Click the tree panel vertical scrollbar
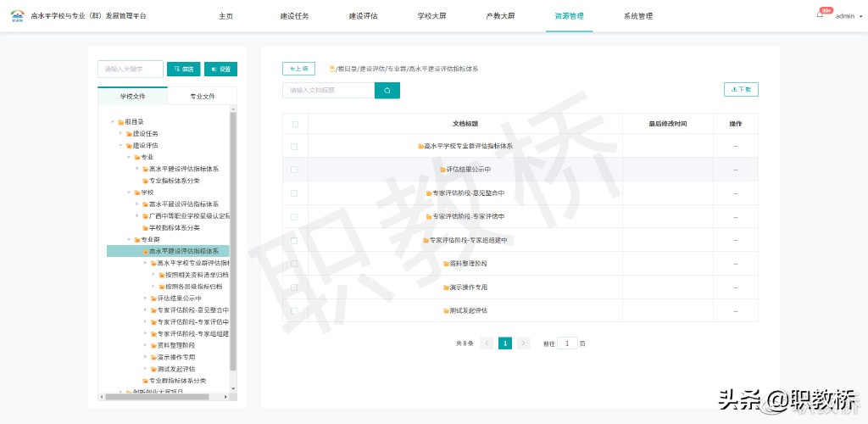The height and width of the screenshot is (424, 868). click(233, 242)
